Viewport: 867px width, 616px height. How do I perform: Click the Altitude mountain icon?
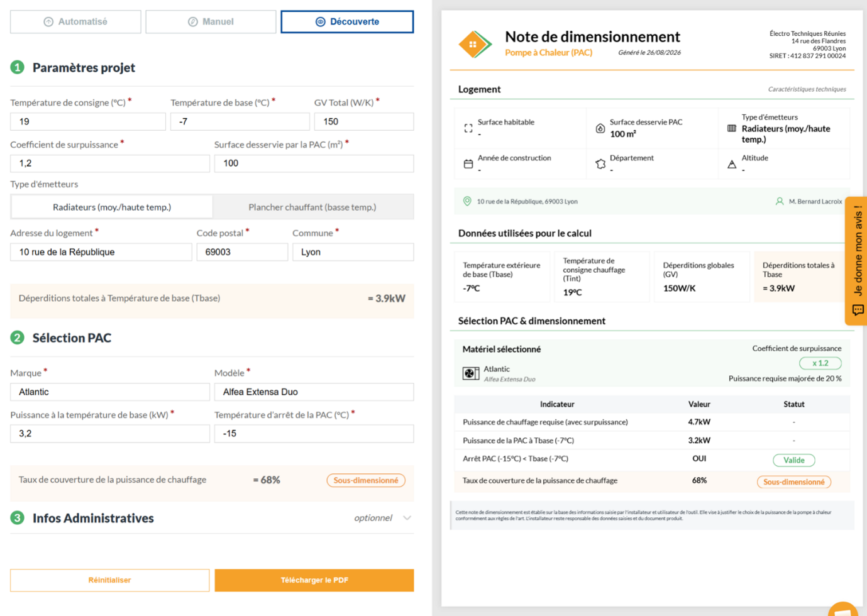pos(732,164)
